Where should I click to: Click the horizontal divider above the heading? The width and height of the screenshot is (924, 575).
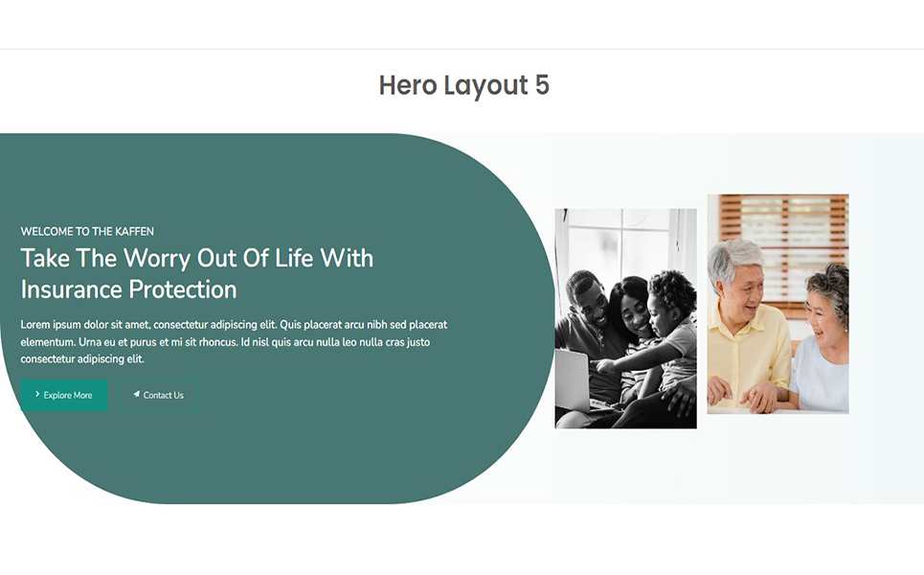pos(462,49)
